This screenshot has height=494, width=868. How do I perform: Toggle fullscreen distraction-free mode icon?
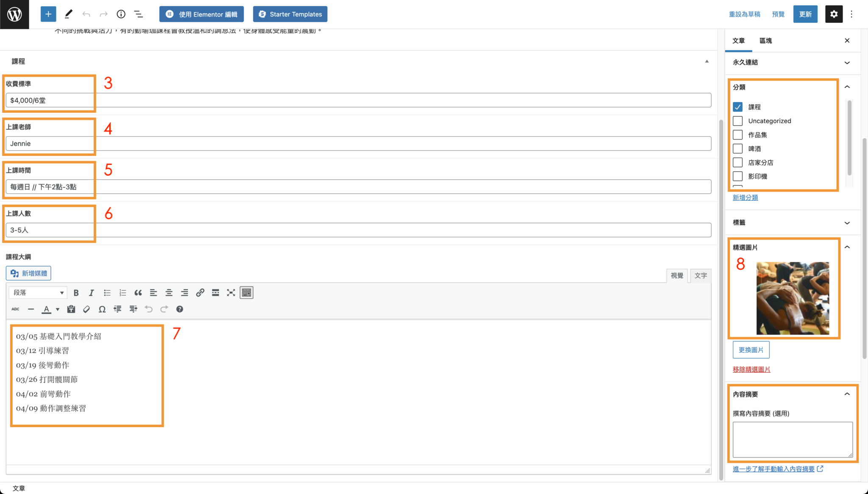pos(231,293)
